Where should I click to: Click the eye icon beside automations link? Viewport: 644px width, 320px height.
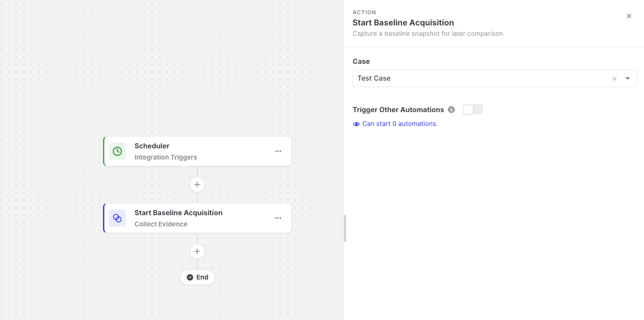point(356,124)
